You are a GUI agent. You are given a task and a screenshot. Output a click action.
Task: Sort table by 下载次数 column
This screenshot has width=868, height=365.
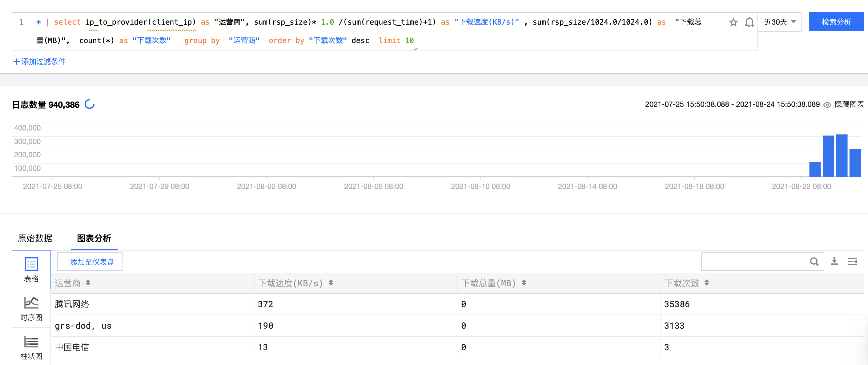tap(707, 283)
